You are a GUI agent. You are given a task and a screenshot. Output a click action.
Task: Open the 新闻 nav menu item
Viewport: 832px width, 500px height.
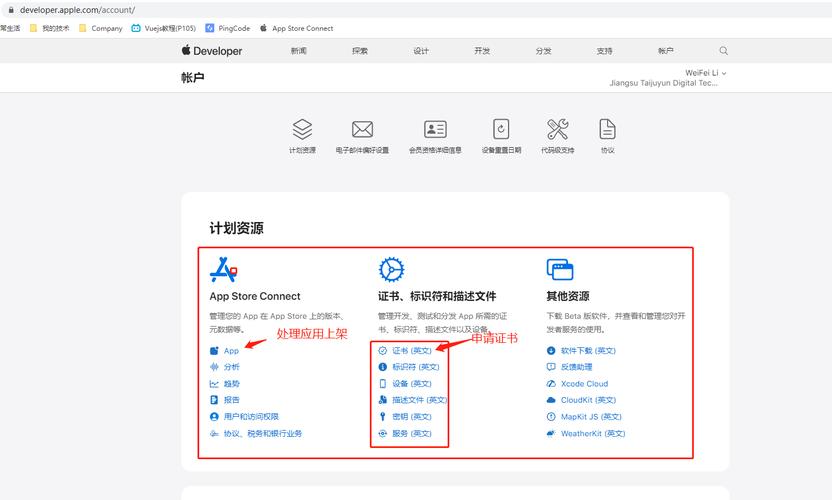299,51
